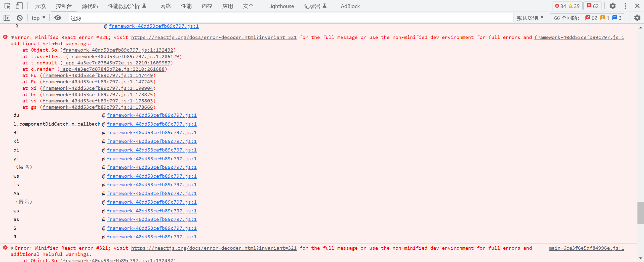Open main-6ca3f6e5df84996e.js:1 source link
644x262 pixels.
point(586,248)
